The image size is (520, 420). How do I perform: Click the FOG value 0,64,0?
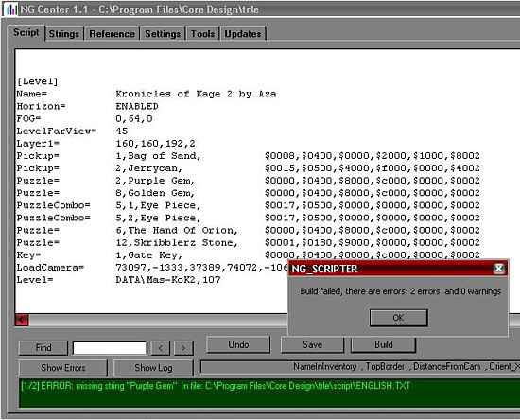pos(134,119)
